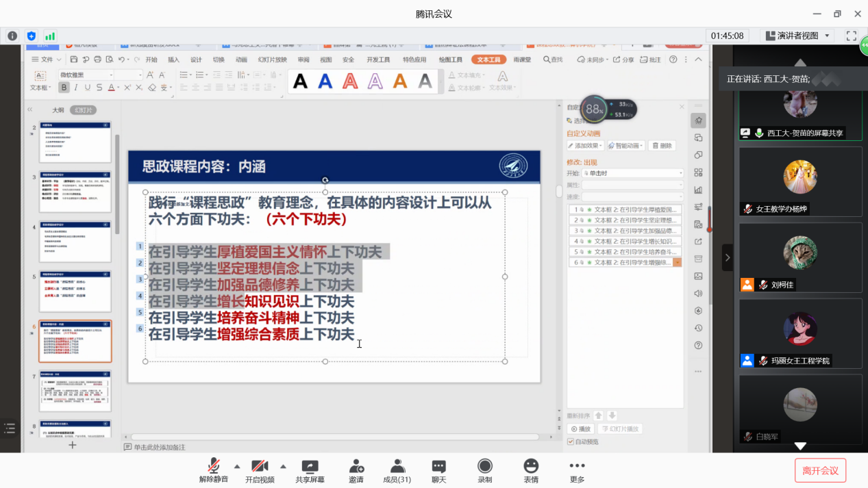Choose the blue letter A text style
Image resolution: width=868 pixels, height=488 pixels.
(x=325, y=82)
